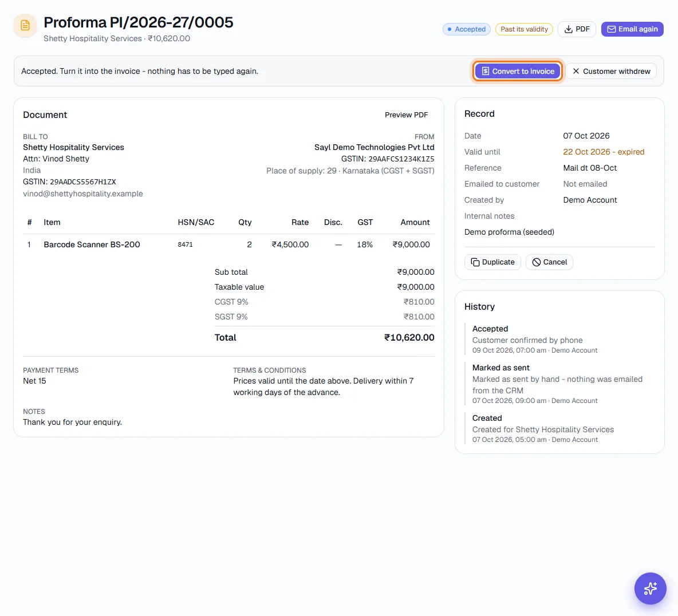Click Place of supply Karnataka text
678x616 pixels.
pyautogui.click(x=350, y=171)
